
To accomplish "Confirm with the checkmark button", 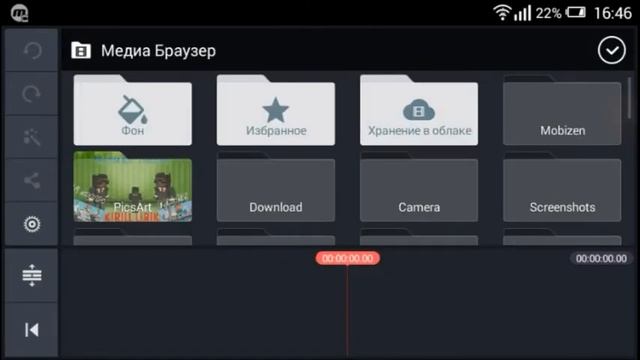I will (611, 51).
